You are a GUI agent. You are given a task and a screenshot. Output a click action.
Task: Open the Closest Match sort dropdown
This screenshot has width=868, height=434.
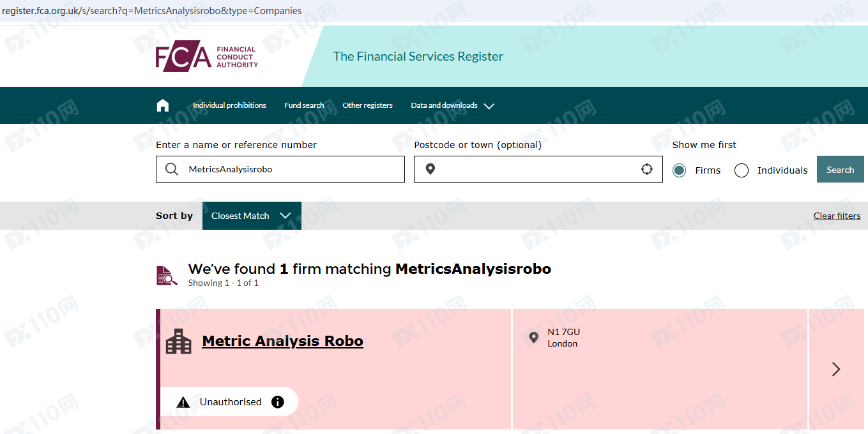[x=252, y=216]
